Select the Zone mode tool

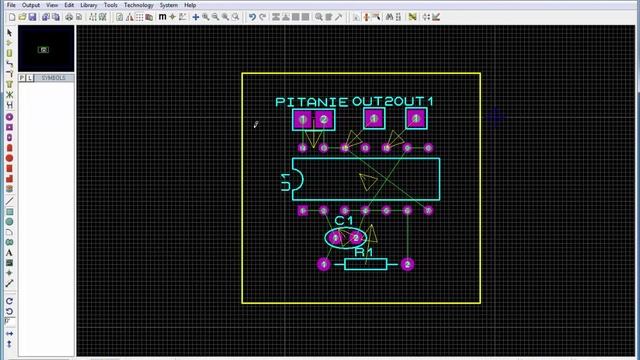(x=9, y=84)
